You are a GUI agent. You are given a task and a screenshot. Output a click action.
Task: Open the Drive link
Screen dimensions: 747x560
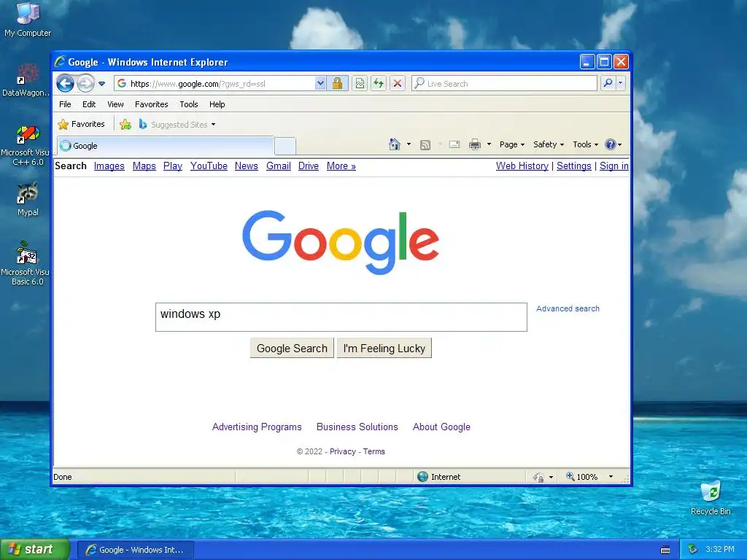click(309, 166)
